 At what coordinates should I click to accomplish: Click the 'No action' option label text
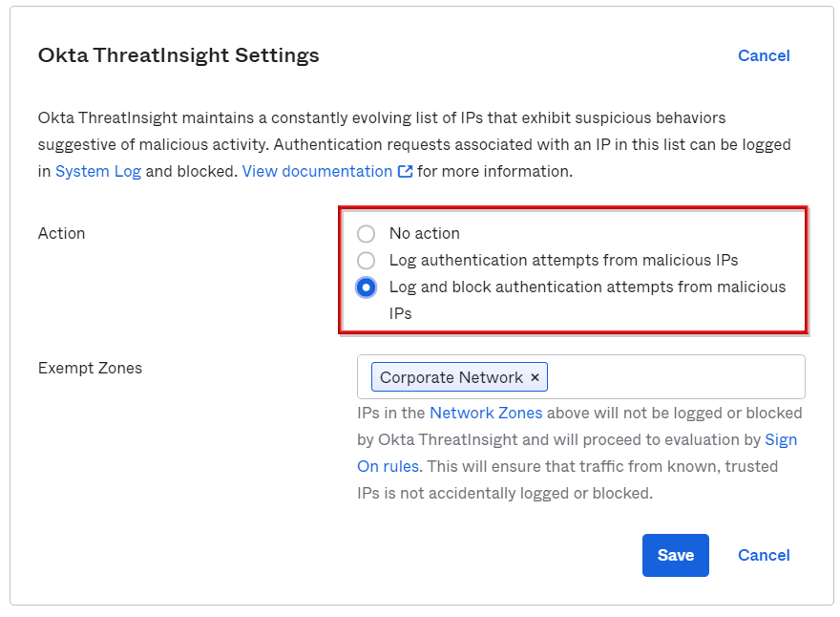pos(424,234)
